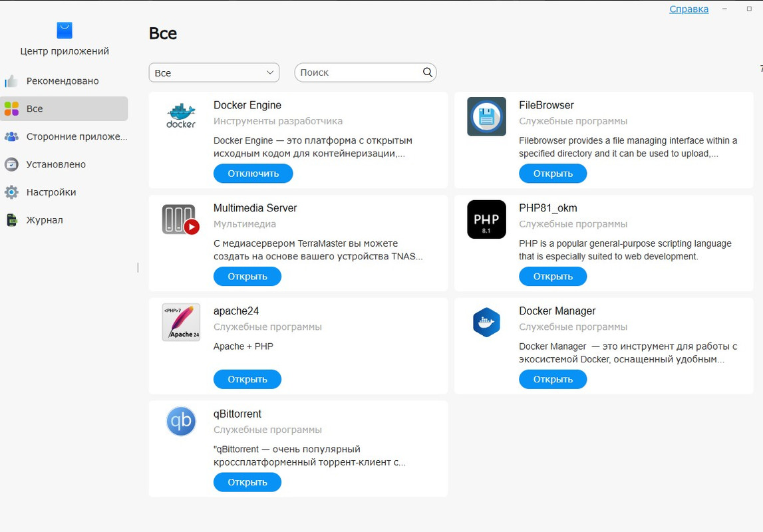Click the PHP 8.1 app icon
The height and width of the screenshot is (532, 763).
(x=487, y=219)
